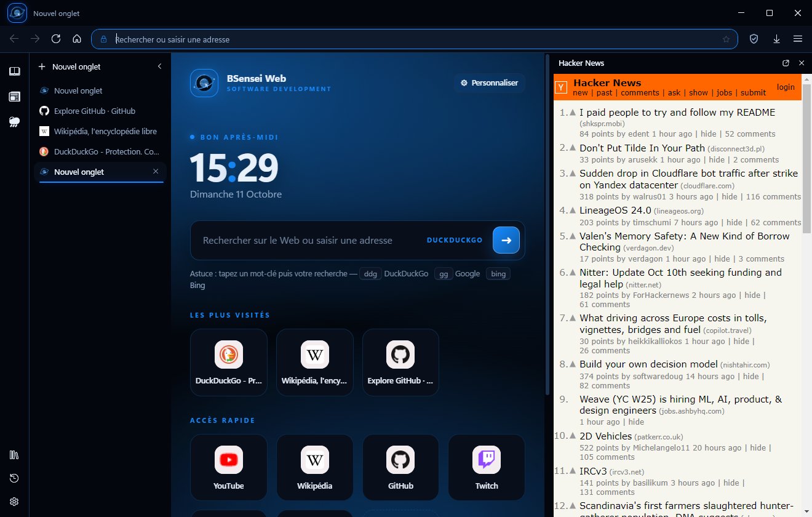Open the shield protection icon
This screenshot has height=517, width=812.
[754, 39]
